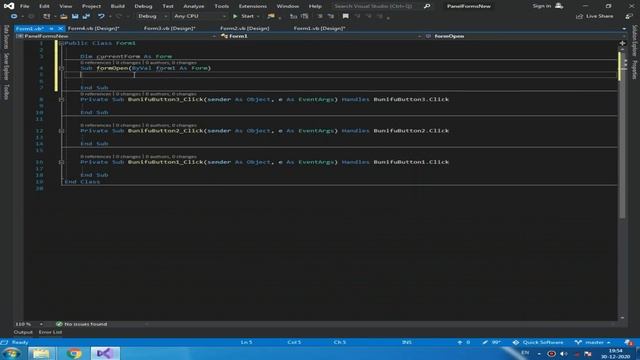
Task: Click the account profile icon
Action: tap(559, 6)
